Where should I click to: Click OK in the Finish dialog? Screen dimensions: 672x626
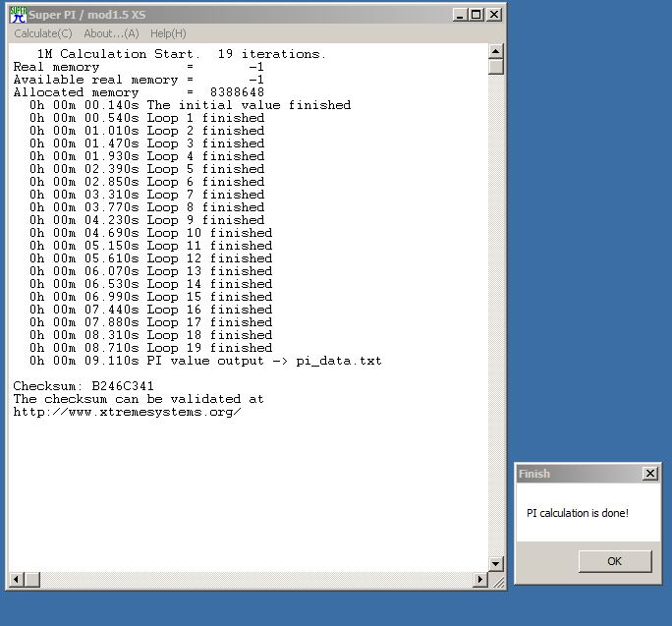615,561
